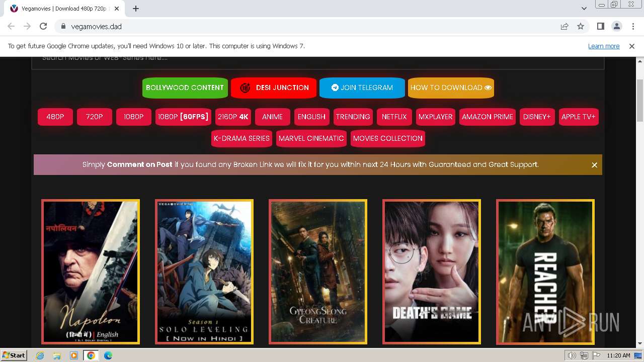Open the Amazon Prime category
The height and width of the screenshot is (362, 644).
[488, 117]
